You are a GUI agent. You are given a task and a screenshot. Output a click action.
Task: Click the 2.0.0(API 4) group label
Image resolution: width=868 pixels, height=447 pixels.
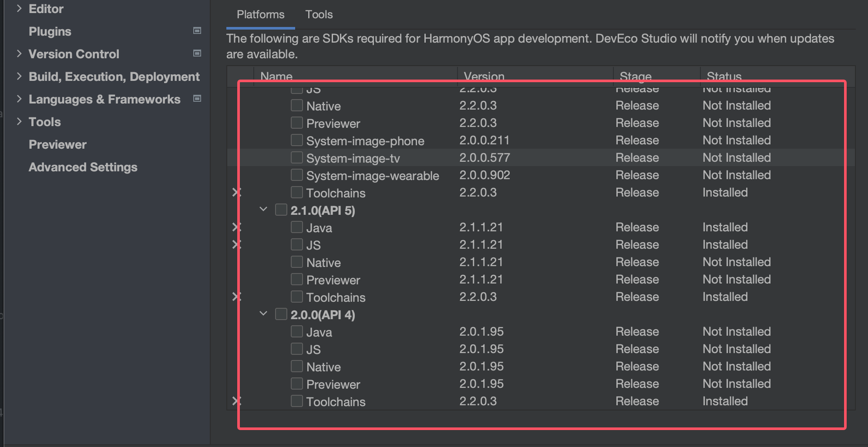pos(323,314)
